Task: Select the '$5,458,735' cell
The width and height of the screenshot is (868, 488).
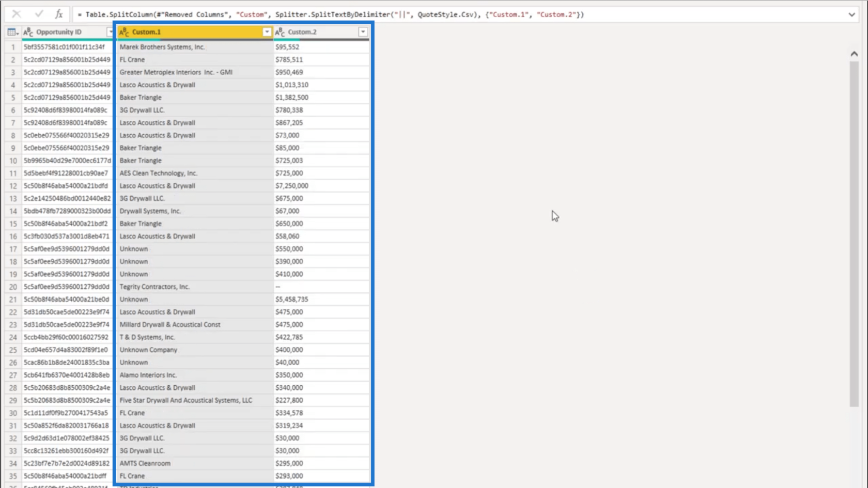Action: pyautogui.click(x=321, y=300)
